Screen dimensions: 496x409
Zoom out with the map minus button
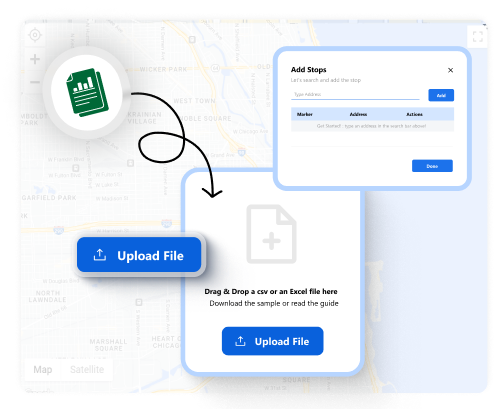(x=35, y=82)
